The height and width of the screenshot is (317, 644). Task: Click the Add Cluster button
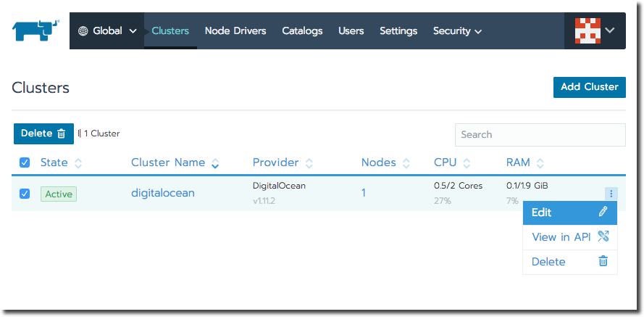click(590, 87)
